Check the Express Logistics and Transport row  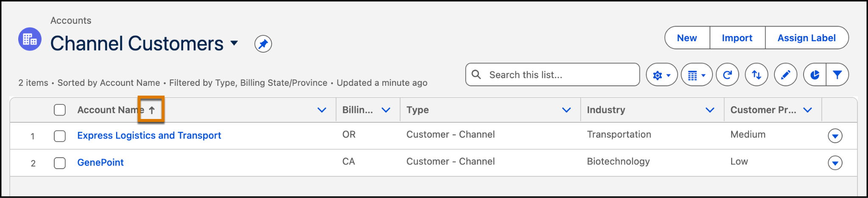(60, 136)
